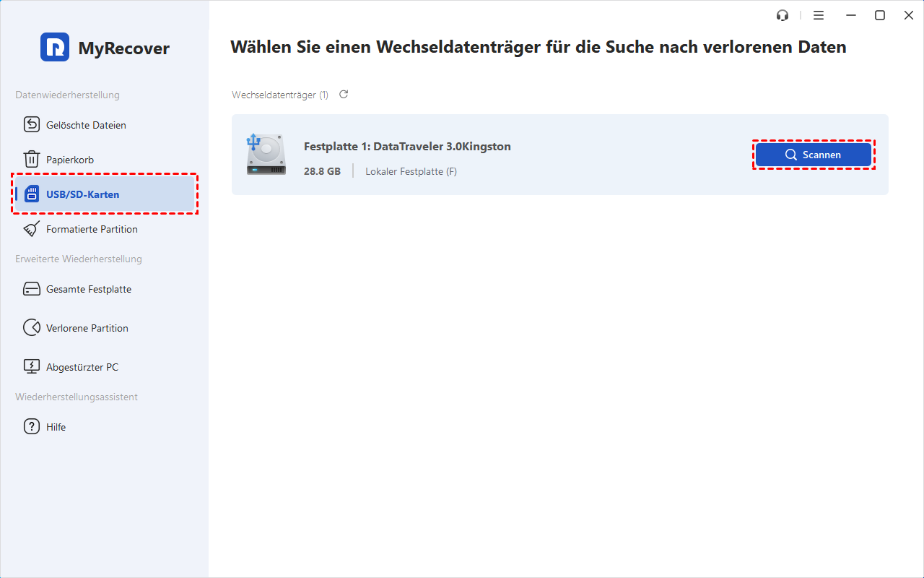Click the USB hard drive thumbnail

(x=265, y=155)
